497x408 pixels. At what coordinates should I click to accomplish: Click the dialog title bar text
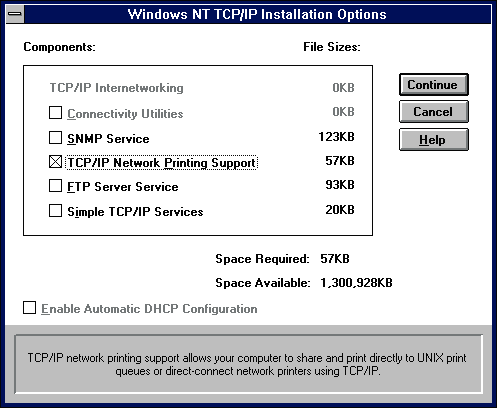pos(257,14)
